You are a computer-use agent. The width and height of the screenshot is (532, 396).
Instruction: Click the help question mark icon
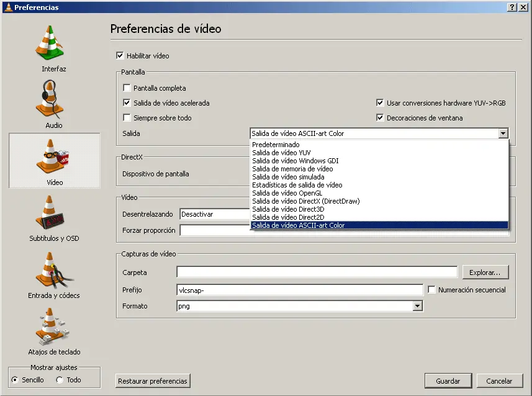(512, 7)
